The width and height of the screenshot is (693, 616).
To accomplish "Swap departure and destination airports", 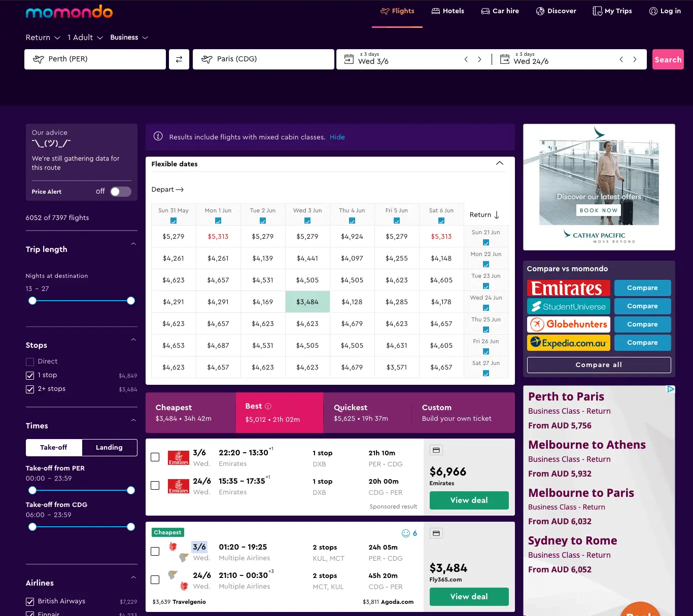I will [179, 59].
